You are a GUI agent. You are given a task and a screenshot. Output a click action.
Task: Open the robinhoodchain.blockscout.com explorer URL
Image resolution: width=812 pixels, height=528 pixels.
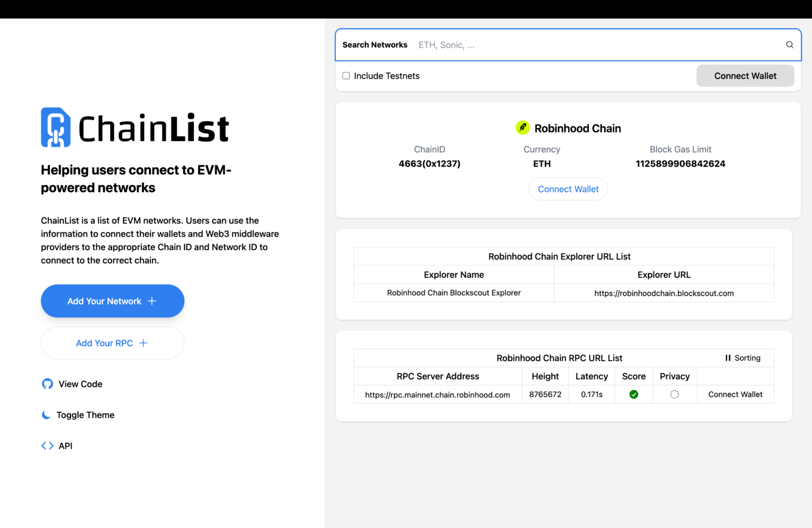point(664,293)
